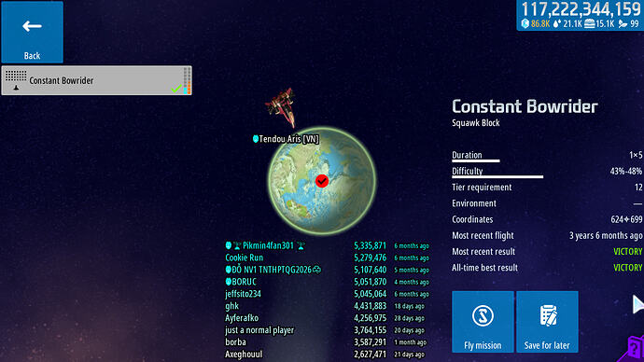Click the white arrow at right edge
The width and height of the screenshot is (644, 362).
pos(637,304)
